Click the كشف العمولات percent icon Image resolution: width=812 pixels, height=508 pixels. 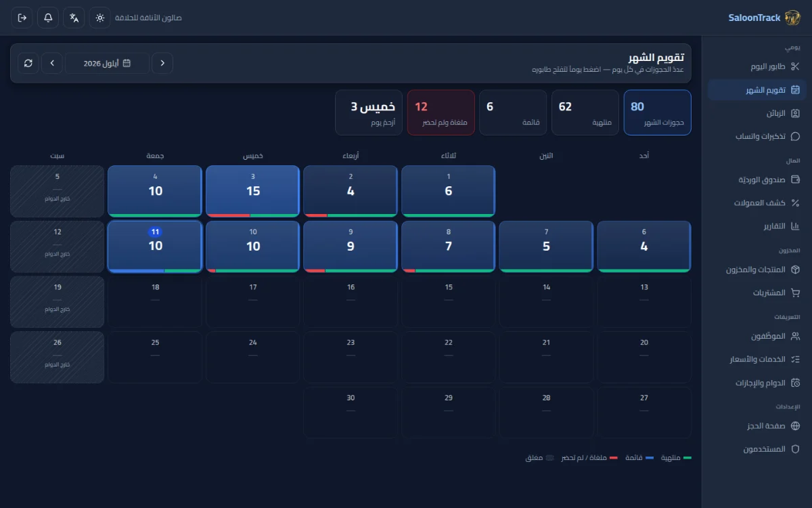[x=795, y=203]
